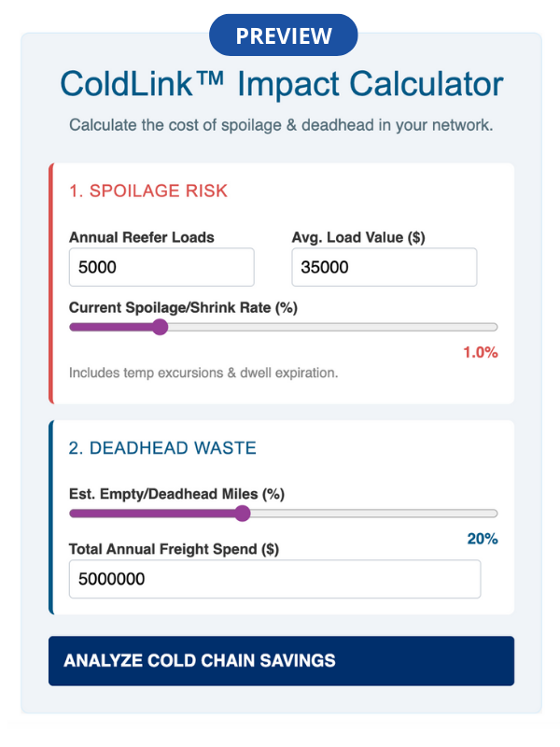Click the Avg. Load Value ($) label

[358, 237]
